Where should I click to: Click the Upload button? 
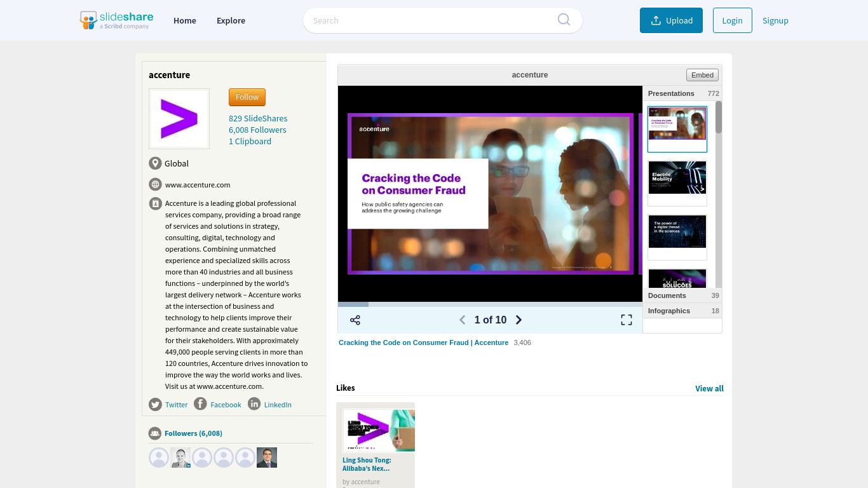(671, 20)
